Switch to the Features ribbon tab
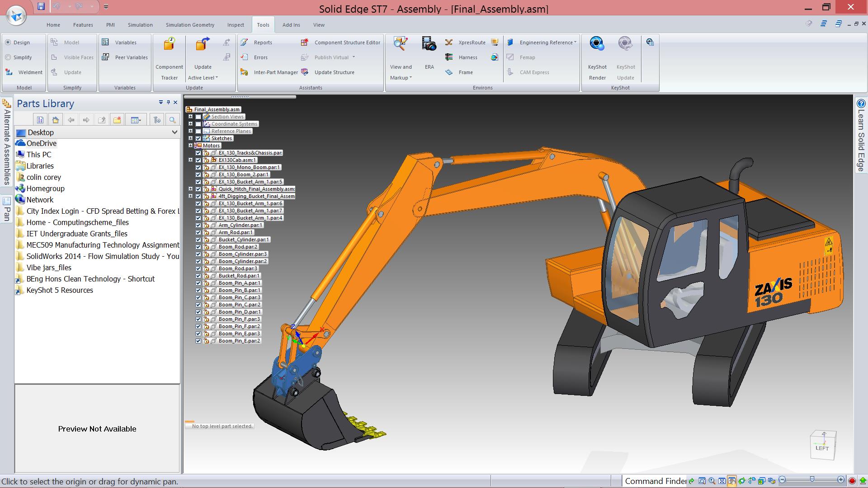868x488 pixels. coord(83,25)
